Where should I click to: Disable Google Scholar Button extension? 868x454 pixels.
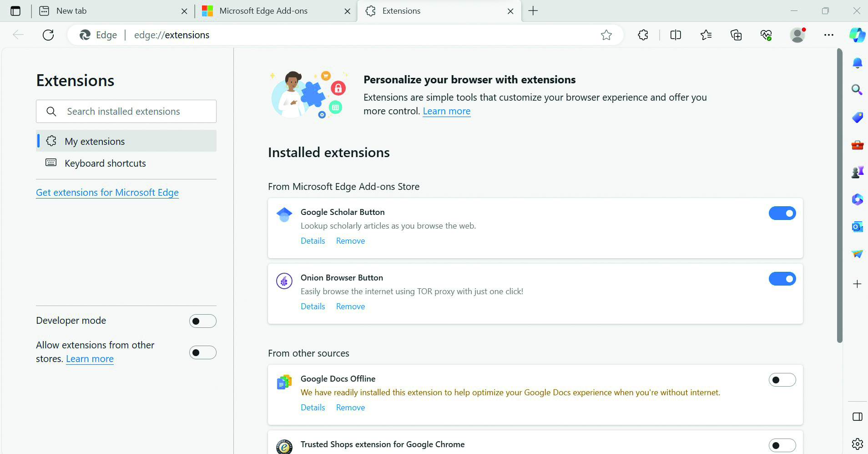(782, 213)
